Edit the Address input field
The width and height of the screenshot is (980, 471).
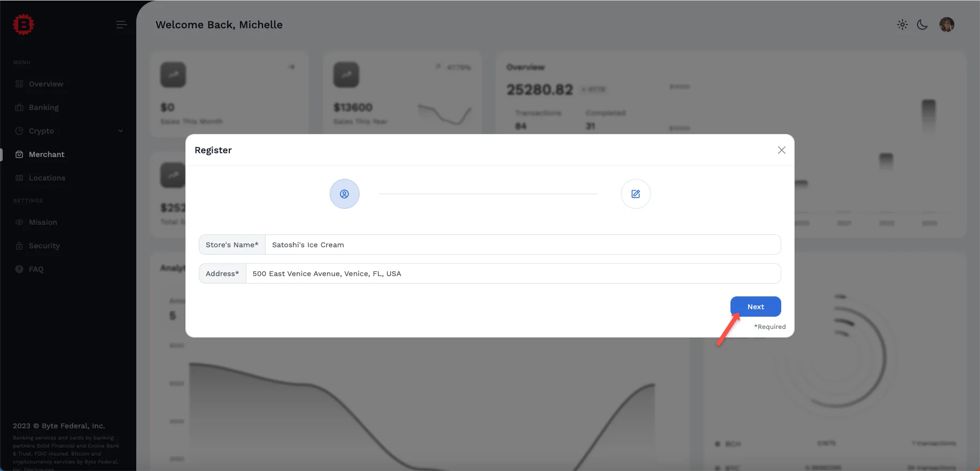click(514, 273)
